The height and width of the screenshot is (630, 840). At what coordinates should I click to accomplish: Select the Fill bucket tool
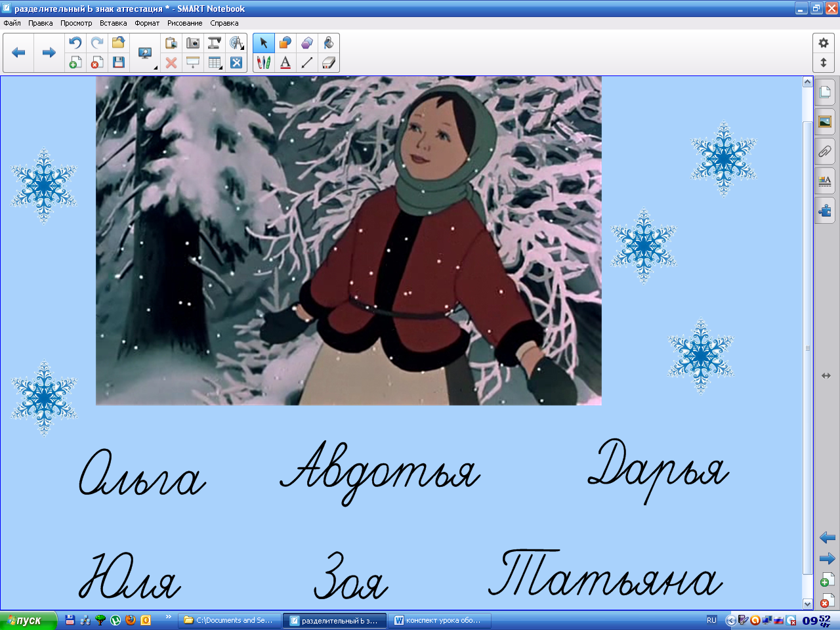click(x=329, y=43)
